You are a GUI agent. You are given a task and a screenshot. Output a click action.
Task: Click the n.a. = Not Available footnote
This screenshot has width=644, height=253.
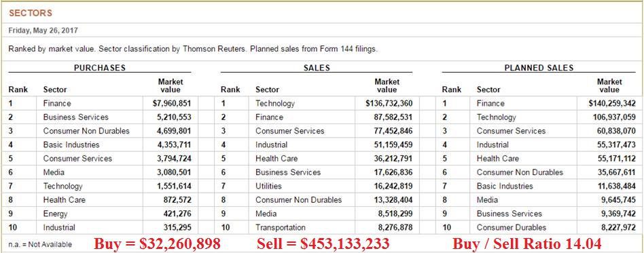click(x=40, y=244)
